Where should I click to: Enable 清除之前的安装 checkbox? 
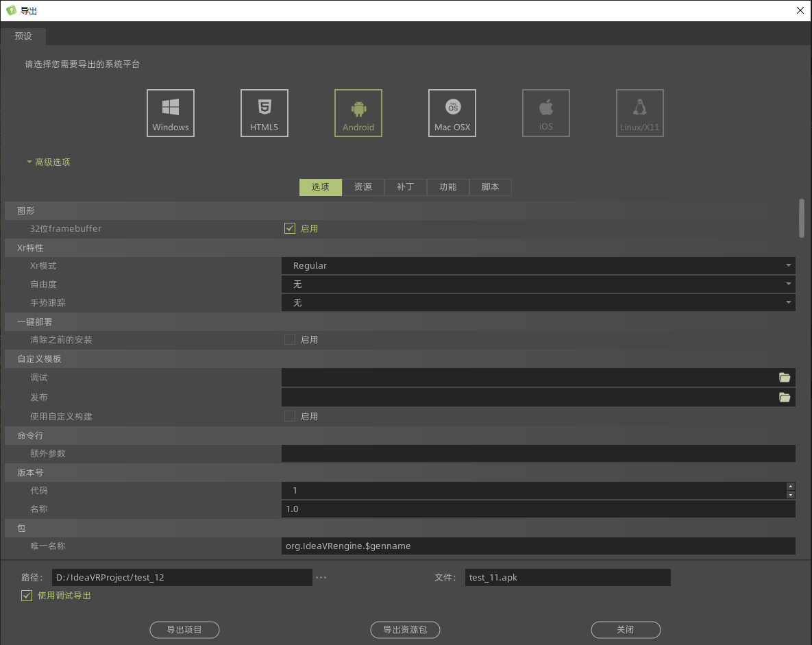point(290,339)
